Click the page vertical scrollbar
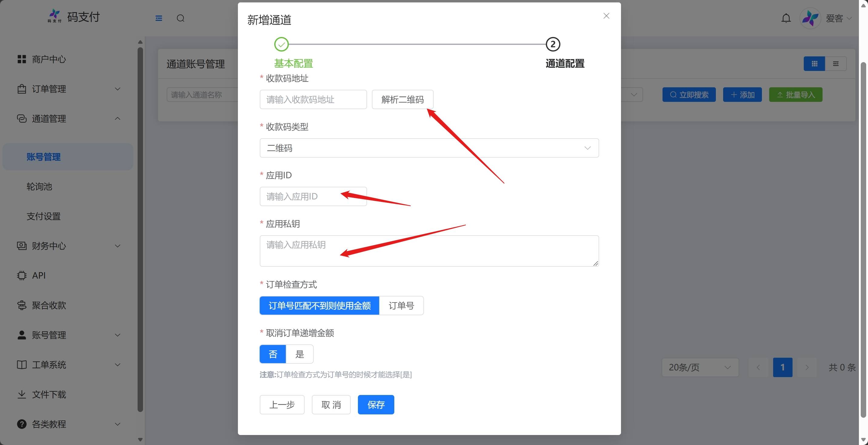This screenshot has width=868, height=445. pos(863,239)
